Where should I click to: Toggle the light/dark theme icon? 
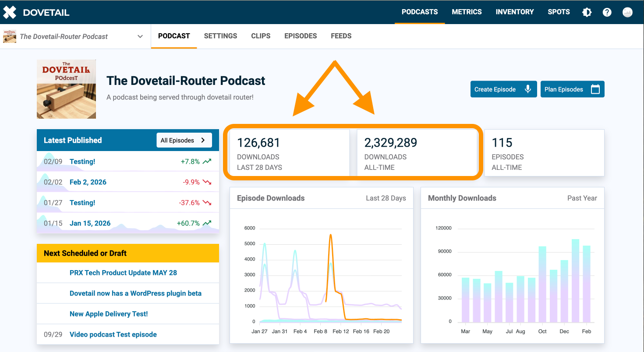(x=587, y=12)
